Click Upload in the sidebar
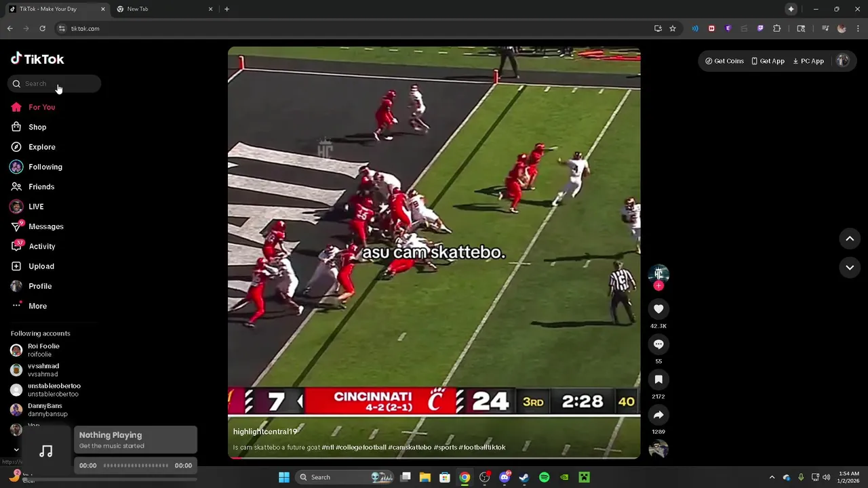868x488 pixels. click(x=32, y=266)
